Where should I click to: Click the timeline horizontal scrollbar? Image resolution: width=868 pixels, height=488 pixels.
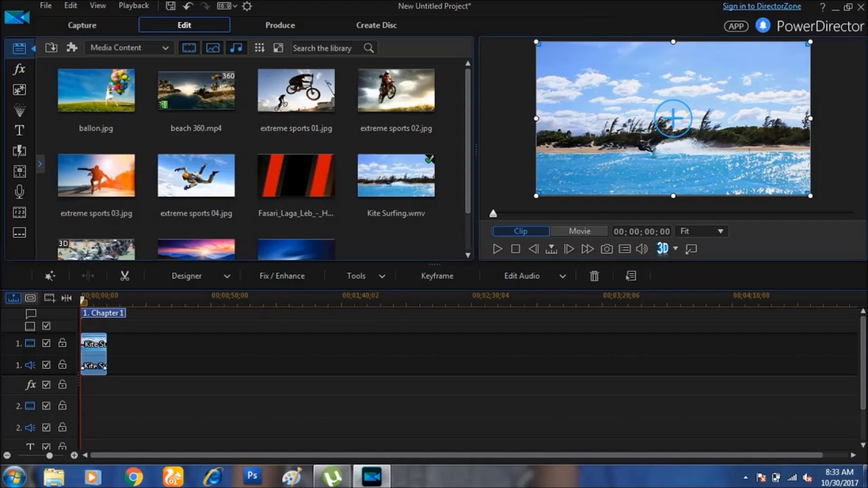point(456,455)
